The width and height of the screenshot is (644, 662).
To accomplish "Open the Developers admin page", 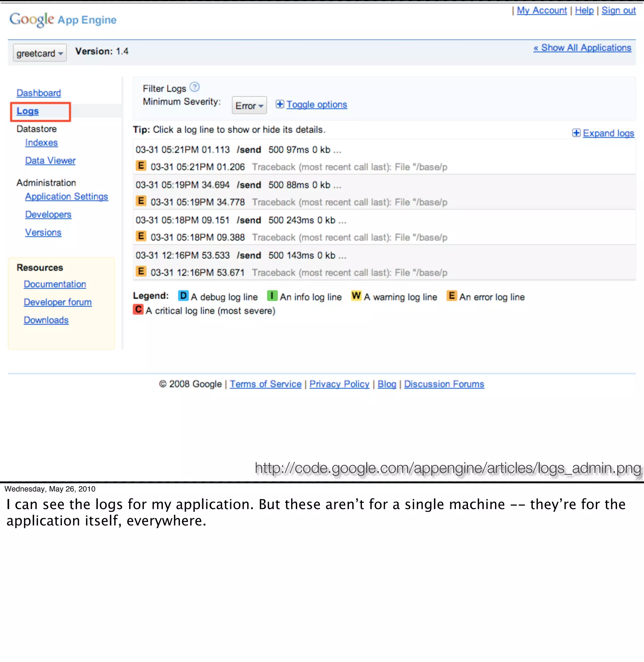I will click(x=48, y=215).
